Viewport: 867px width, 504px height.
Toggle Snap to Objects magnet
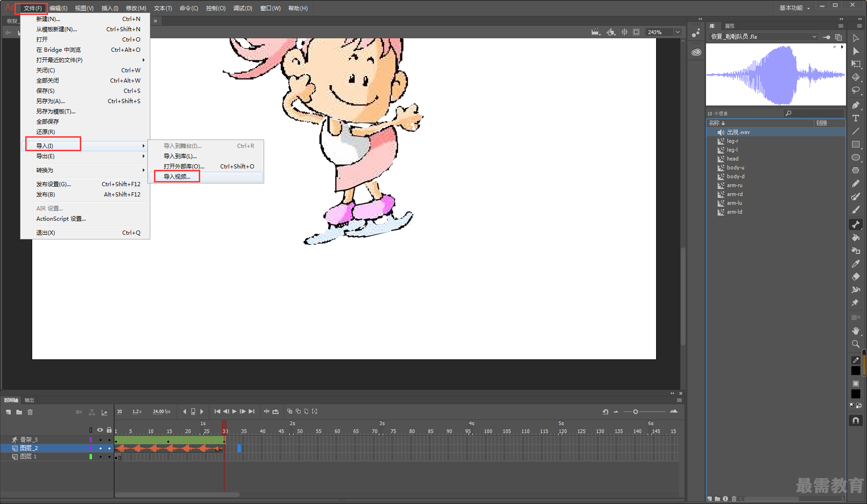(x=856, y=420)
